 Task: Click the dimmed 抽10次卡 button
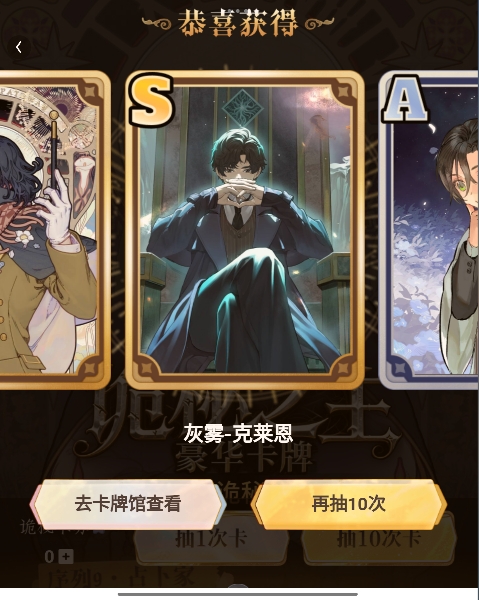tap(379, 539)
